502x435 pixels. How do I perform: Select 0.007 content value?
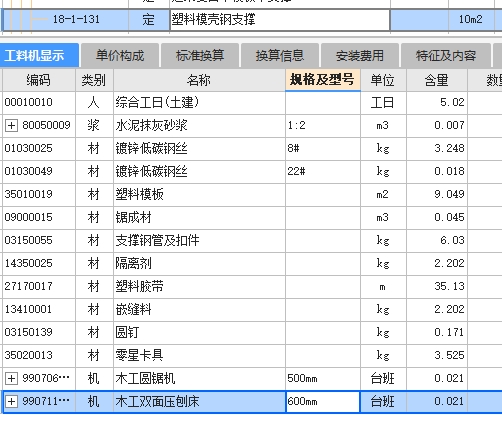click(x=437, y=126)
